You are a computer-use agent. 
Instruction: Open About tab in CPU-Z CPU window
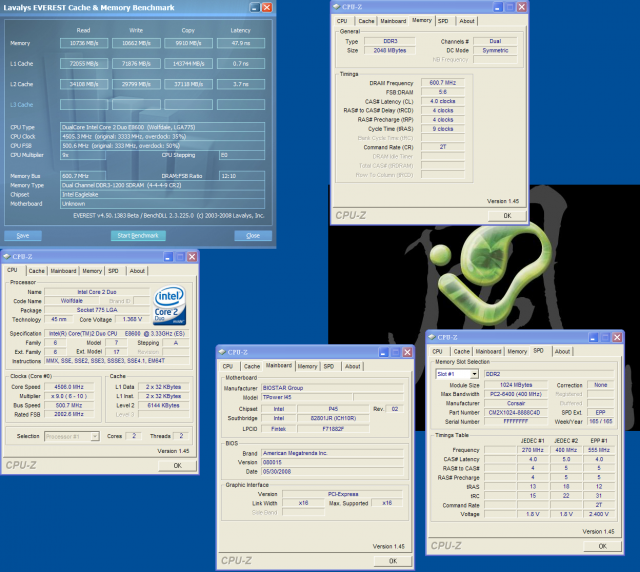click(x=137, y=271)
